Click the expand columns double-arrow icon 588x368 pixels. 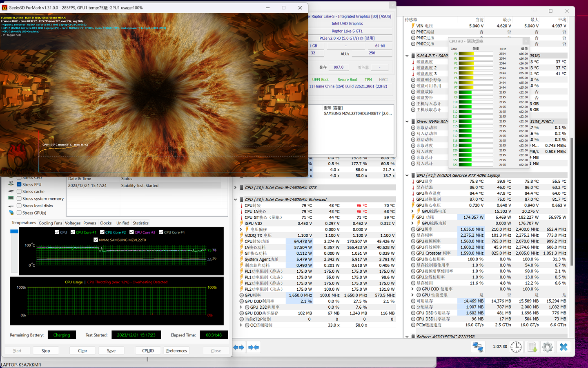(x=238, y=347)
